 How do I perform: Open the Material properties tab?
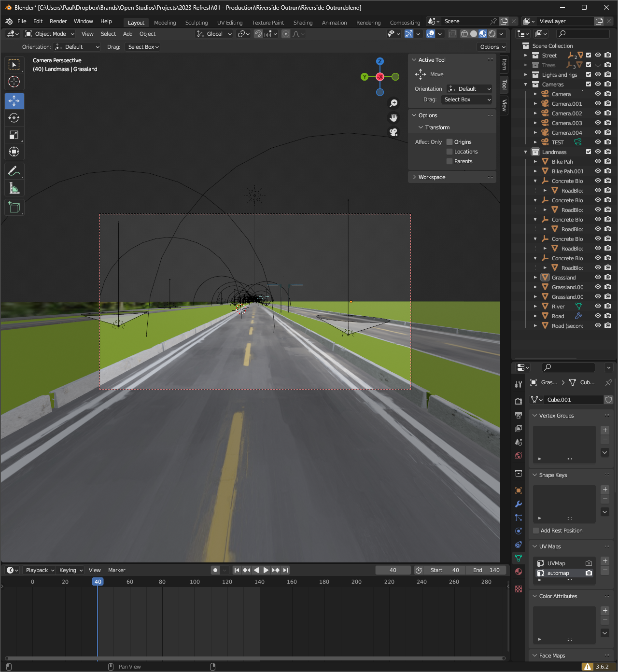(519, 572)
